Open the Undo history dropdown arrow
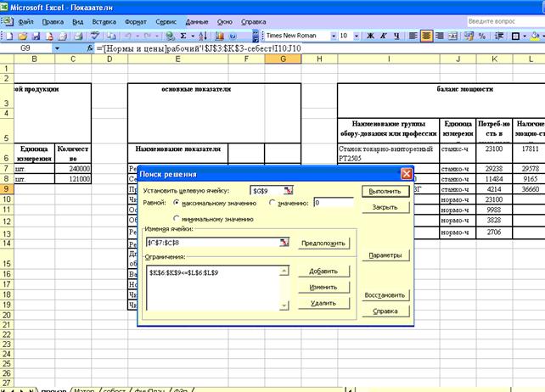The height and width of the screenshot is (392, 545). 138,36
